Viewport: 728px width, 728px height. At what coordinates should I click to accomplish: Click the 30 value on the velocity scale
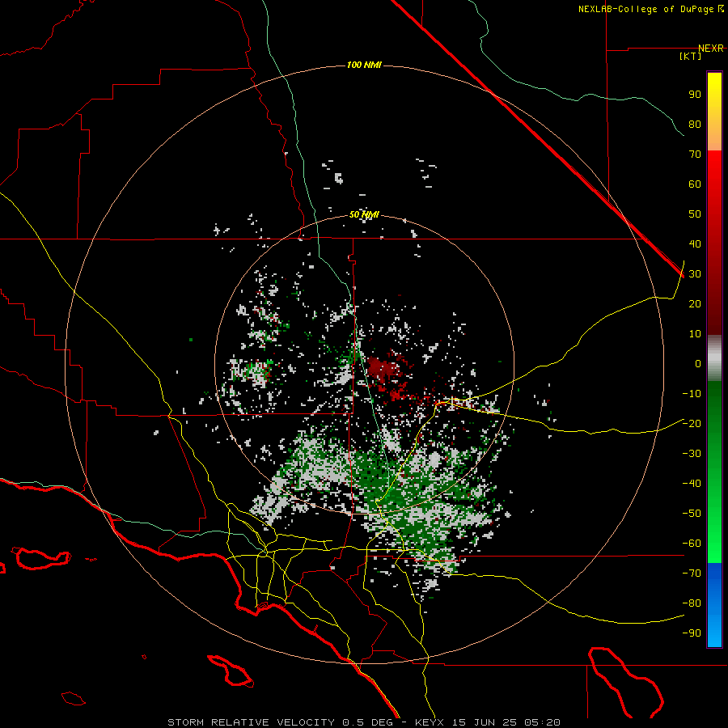tap(695, 274)
